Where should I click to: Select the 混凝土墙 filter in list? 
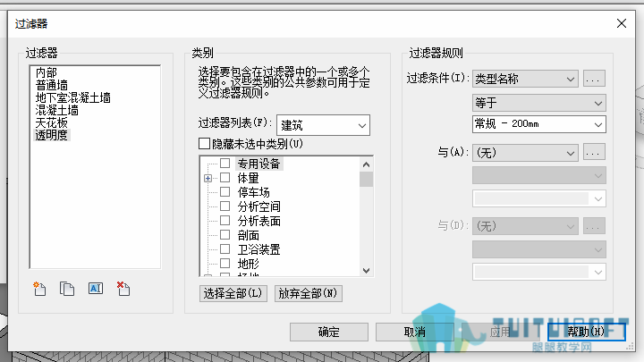click(56, 110)
